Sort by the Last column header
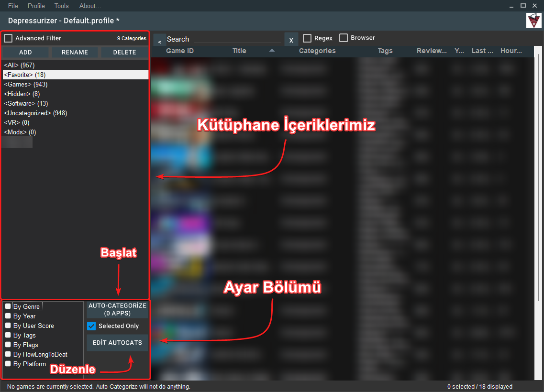Screen dimensions: 544x392 (x=482, y=51)
